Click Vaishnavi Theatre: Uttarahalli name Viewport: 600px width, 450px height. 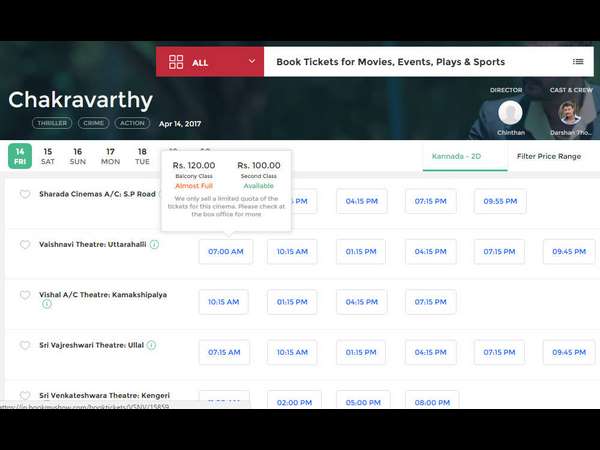click(93, 244)
